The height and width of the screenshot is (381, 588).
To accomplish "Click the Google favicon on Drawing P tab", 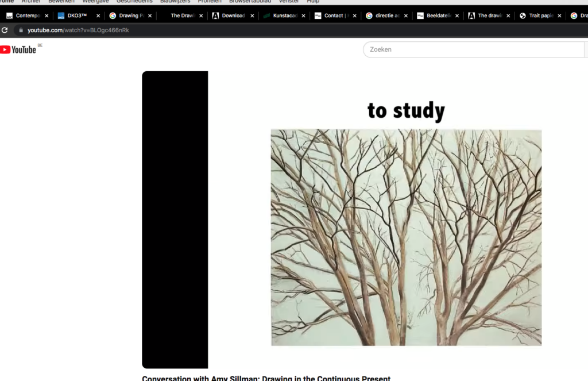I will pyautogui.click(x=113, y=16).
